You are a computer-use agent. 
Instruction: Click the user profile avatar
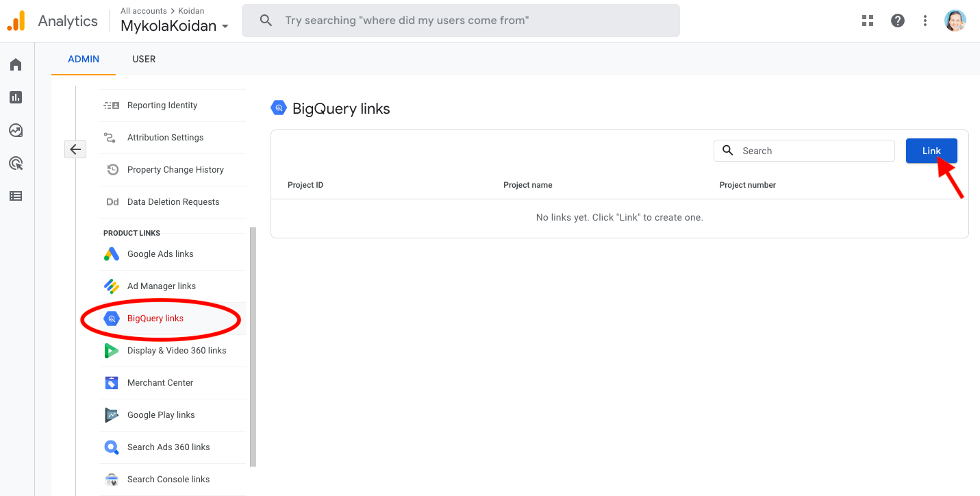955,21
